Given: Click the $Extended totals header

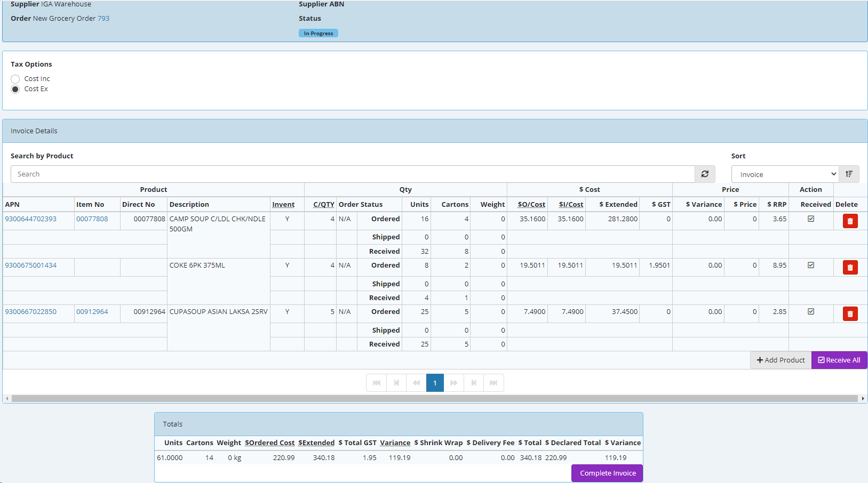Looking at the screenshot, I should pyautogui.click(x=316, y=442).
